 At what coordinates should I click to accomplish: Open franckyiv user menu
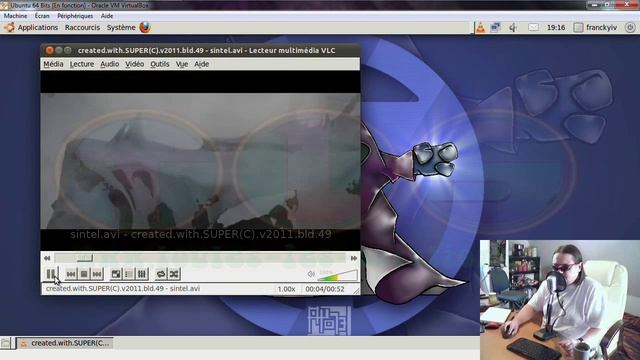(x=596, y=27)
